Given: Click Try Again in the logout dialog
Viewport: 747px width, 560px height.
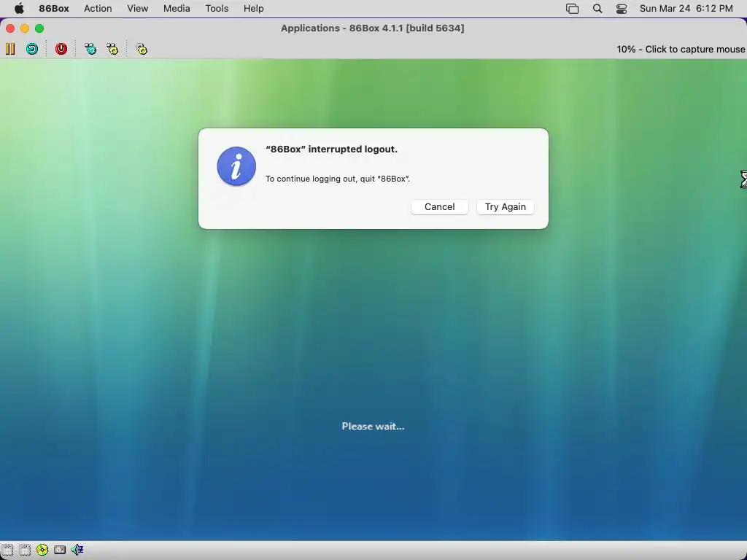Looking at the screenshot, I should click(506, 206).
